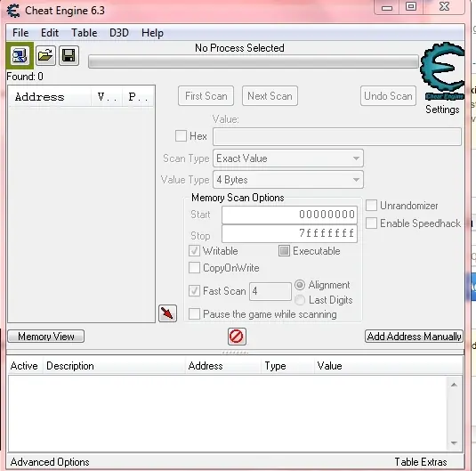The image size is (476, 471).
Task: Select the Last Digits radio button
Action: 300,300
